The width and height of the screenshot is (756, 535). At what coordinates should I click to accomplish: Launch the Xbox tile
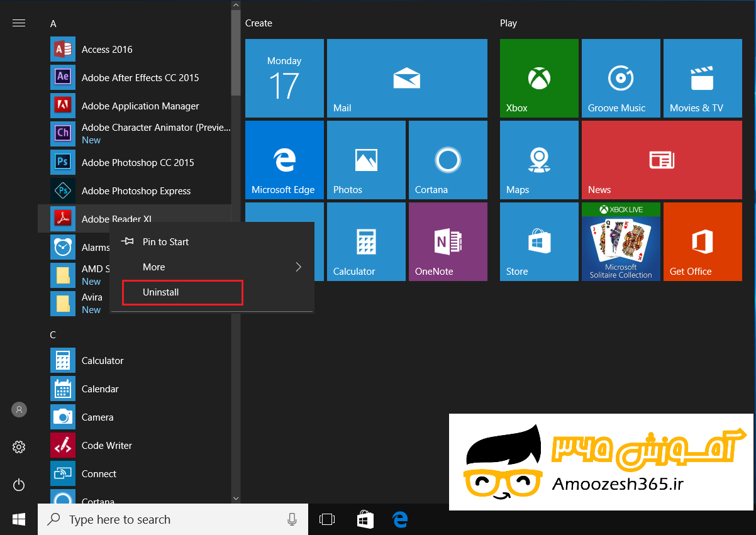coord(539,78)
